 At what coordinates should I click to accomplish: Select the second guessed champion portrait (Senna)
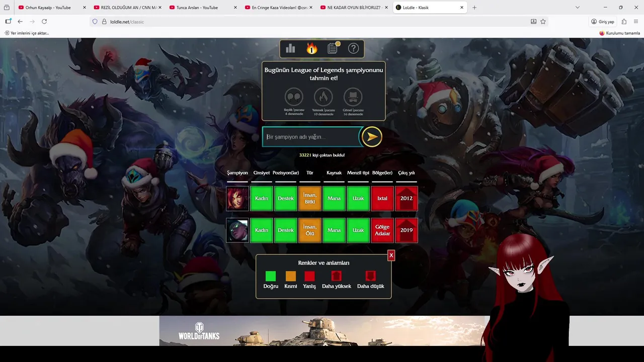click(237, 230)
